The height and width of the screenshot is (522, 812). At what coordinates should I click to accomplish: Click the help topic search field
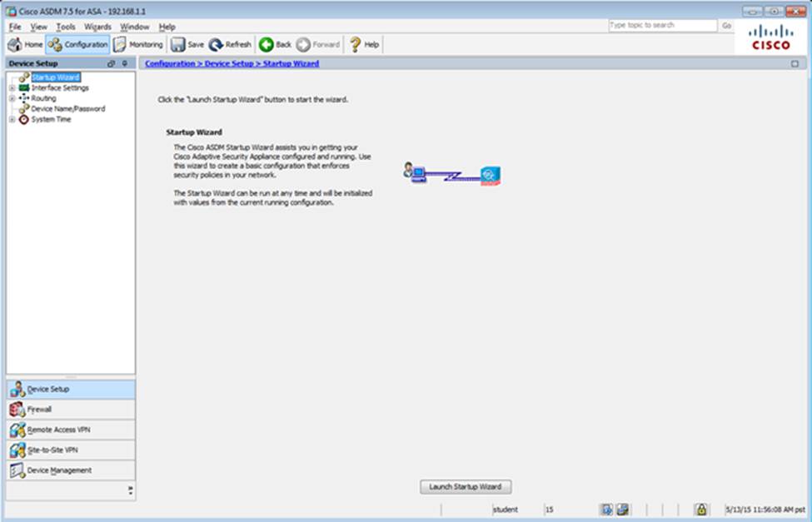[662, 26]
